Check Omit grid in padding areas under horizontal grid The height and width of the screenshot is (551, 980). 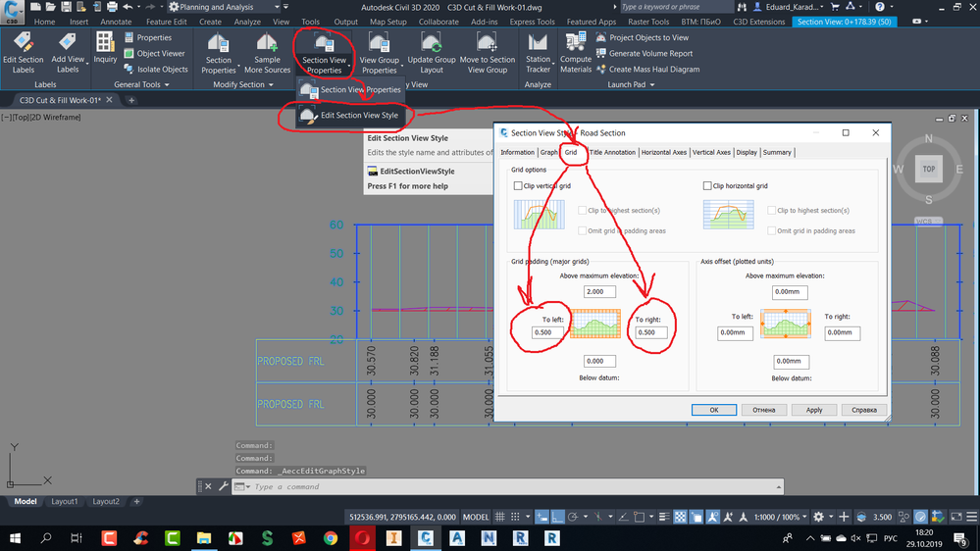tap(772, 230)
